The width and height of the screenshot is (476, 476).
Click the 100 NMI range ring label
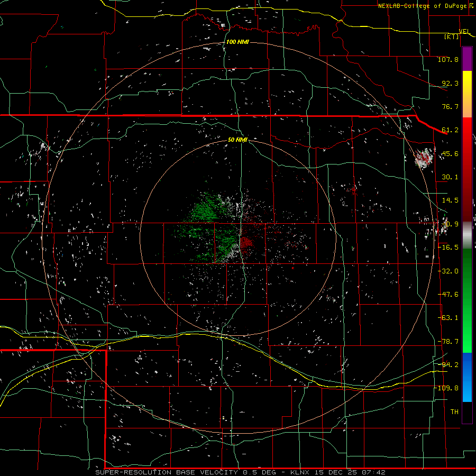(x=237, y=42)
